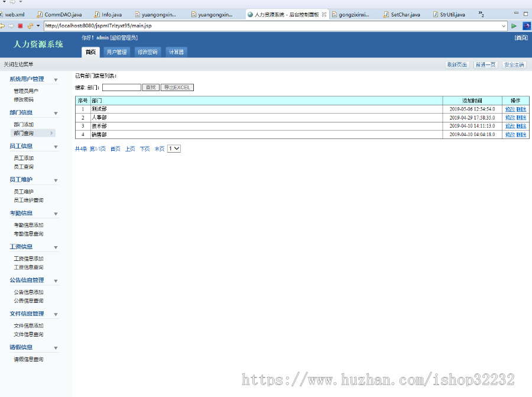Click the 导出EXCEL button
Viewport: 532px width, 397px height.
(x=177, y=88)
